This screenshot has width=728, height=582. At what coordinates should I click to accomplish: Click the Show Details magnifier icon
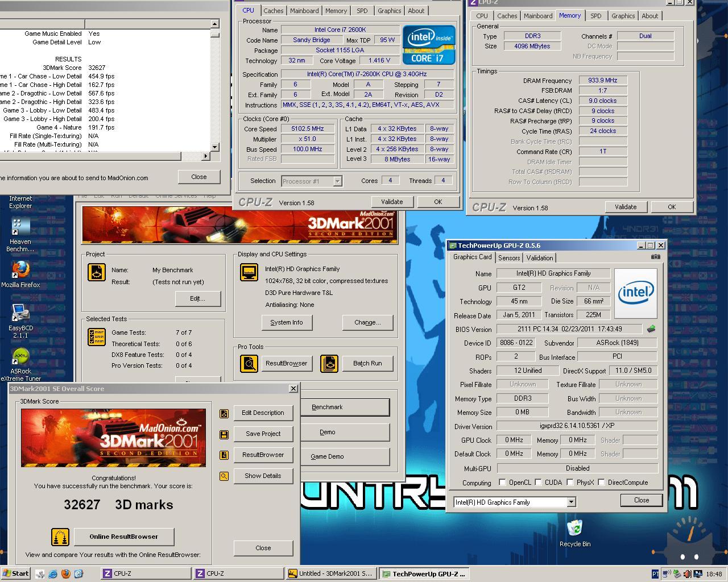224,476
